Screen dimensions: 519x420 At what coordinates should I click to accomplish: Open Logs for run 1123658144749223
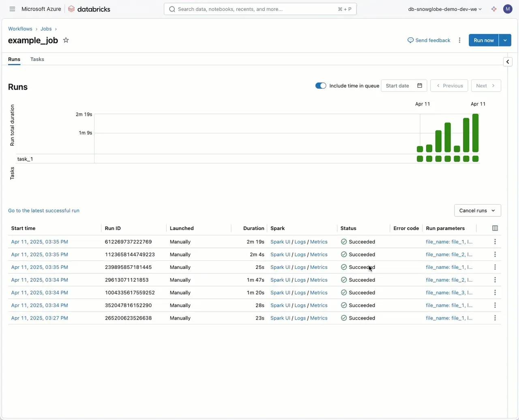point(300,254)
